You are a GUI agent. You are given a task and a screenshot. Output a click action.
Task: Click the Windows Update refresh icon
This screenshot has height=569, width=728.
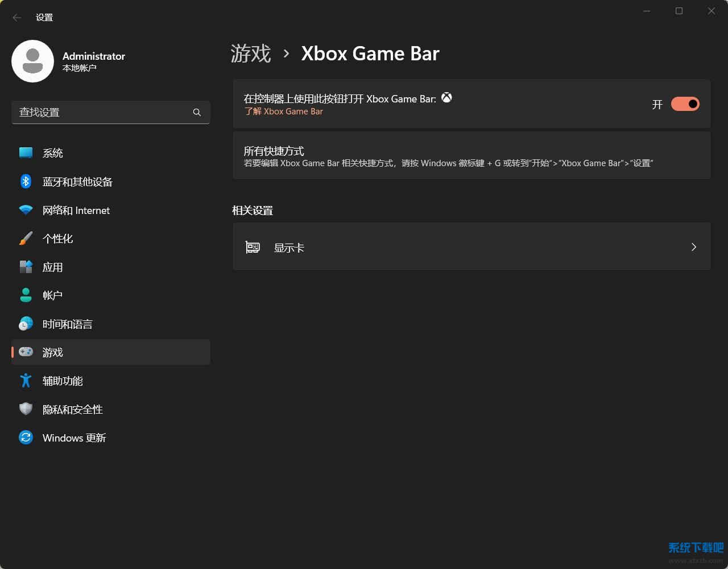(26, 438)
